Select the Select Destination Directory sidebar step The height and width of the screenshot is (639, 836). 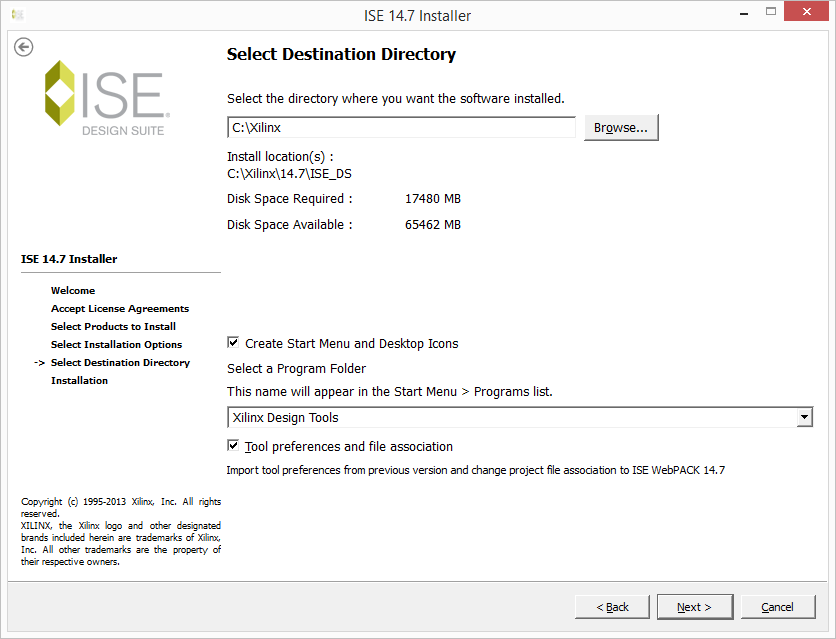coord(120,362)
